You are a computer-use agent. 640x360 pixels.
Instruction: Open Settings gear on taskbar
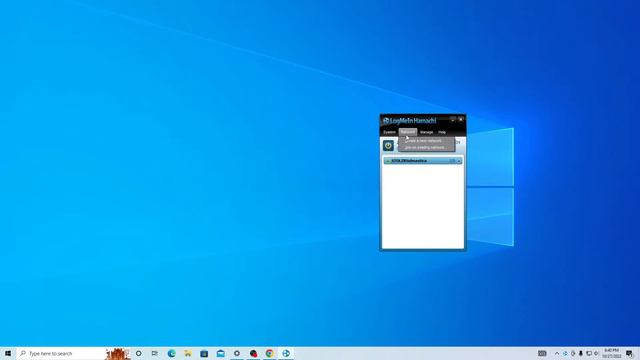coord(237,353)
